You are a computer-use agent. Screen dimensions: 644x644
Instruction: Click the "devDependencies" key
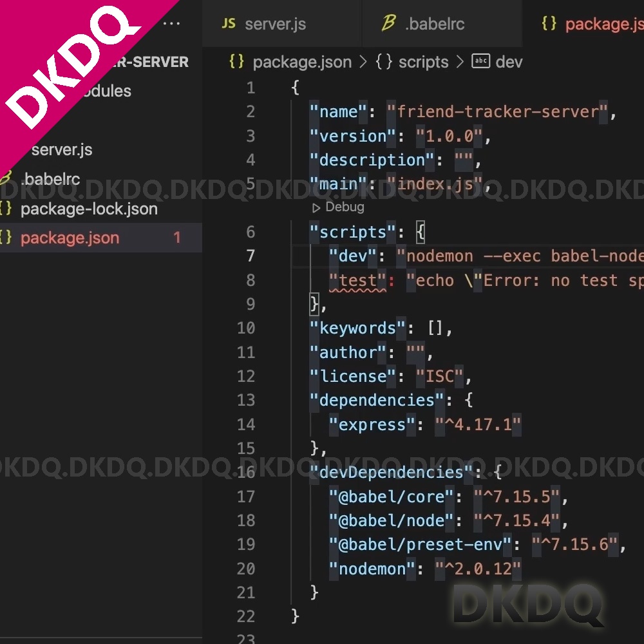coord(392,472)
